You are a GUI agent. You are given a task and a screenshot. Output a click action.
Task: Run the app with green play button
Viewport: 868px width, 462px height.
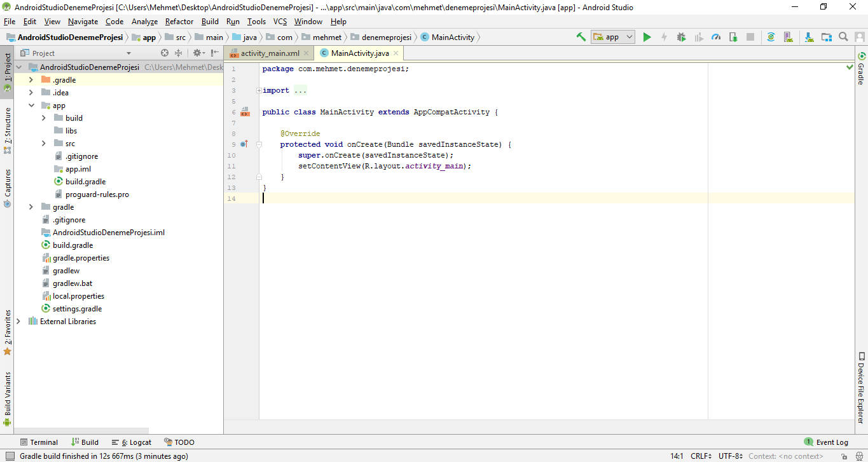pyautogui.click(x=647, y=37)
